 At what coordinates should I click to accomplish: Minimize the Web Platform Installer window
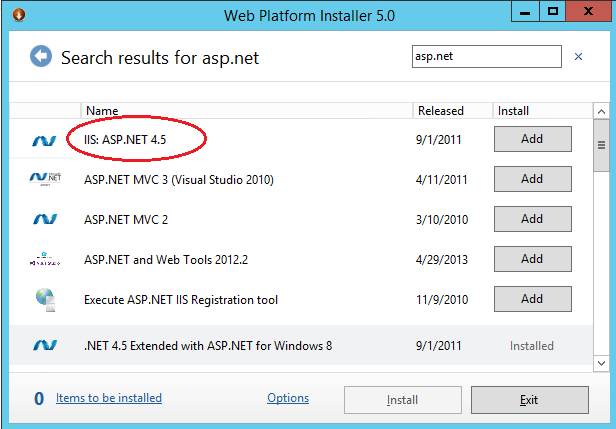coord(525,11)
